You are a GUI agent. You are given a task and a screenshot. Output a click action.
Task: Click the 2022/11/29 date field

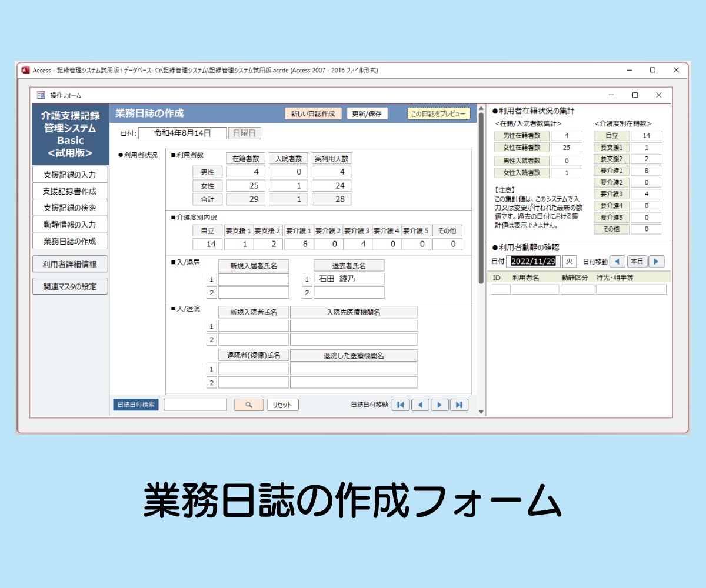pyautogui.click(x=533, y=261)
